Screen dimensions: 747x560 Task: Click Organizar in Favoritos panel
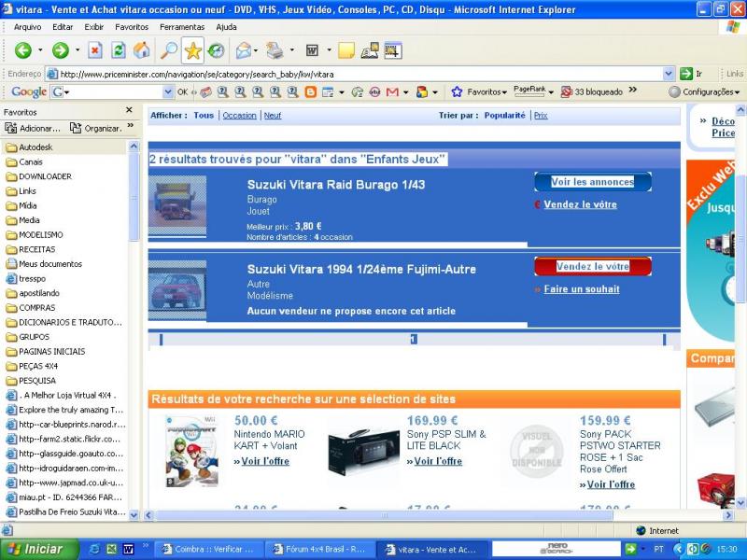(x=96, y=128)
